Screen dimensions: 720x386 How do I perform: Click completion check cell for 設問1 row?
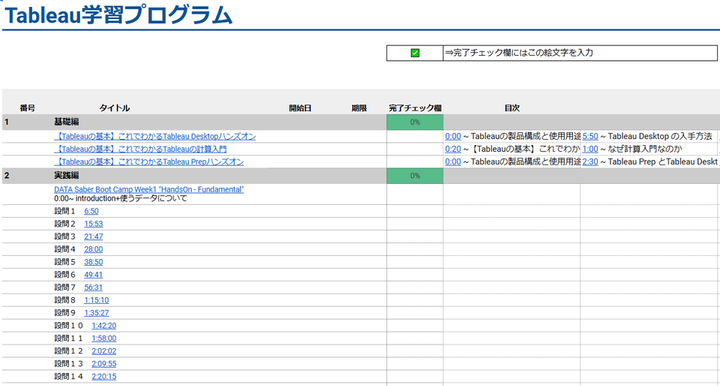[x=415, y=211]
